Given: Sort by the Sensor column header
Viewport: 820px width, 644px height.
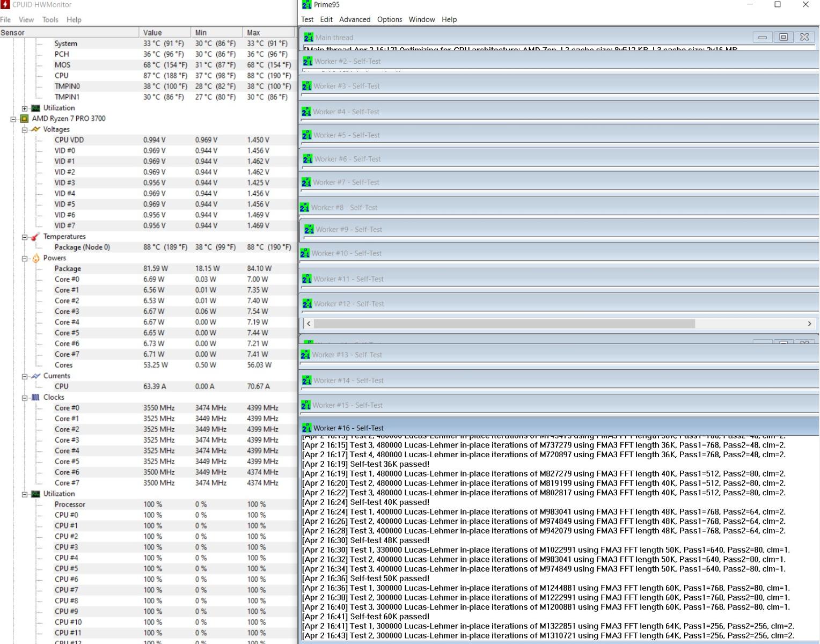Looking at the screenshot, I should coord(69,33).
